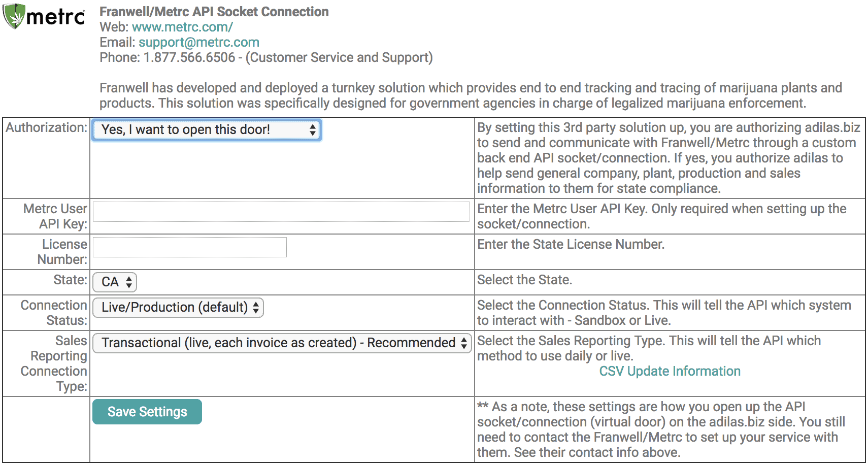Open the Authorization dropdown
The width and height of the screenshot is (868, 464).
(x=207, y=130)
